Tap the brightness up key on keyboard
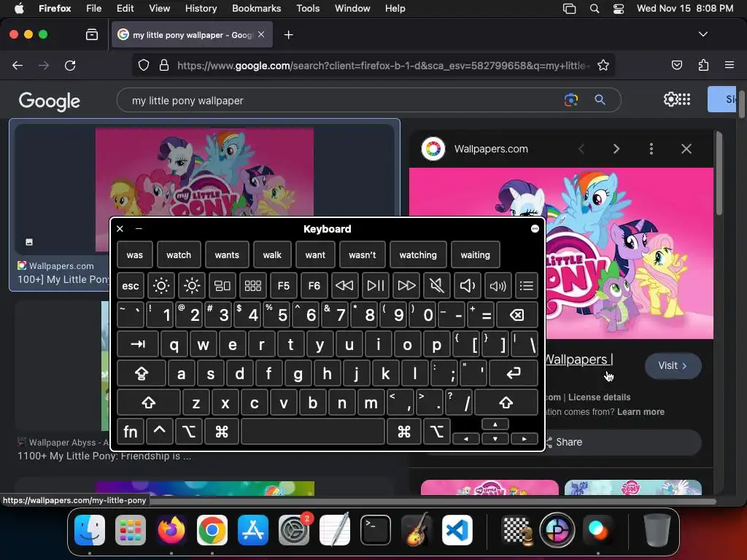 192,286
